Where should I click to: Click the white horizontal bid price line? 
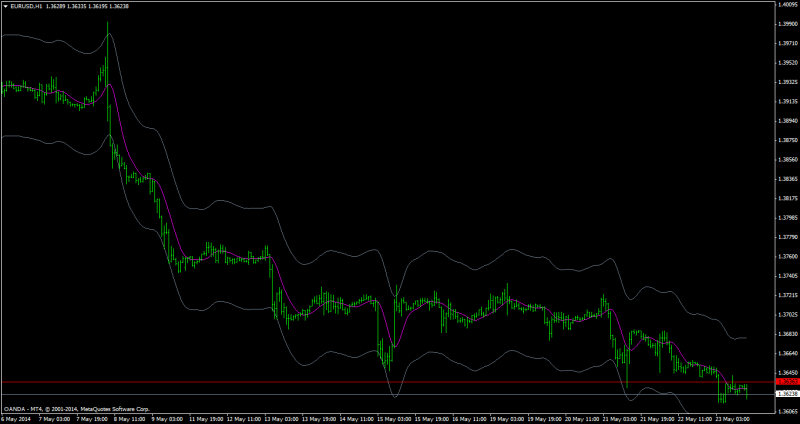pyautogui.click(x=387, y=394)
